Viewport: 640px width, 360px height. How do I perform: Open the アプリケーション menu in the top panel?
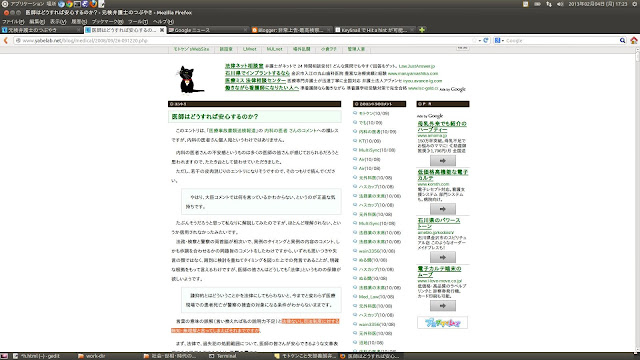[27, 4]
